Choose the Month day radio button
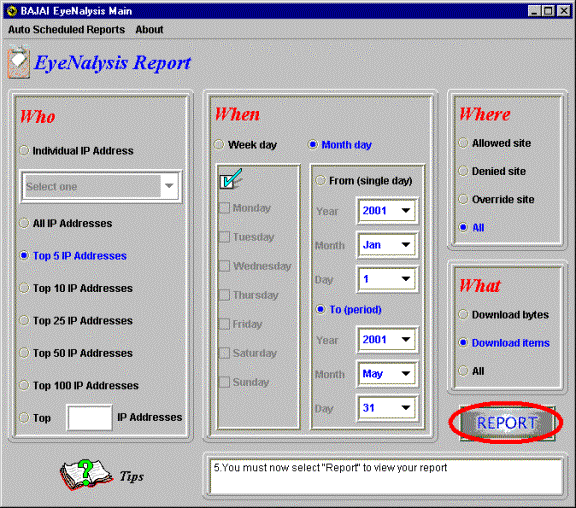The width and height of the screenshot is (576, 508). (x=313, y=145)
